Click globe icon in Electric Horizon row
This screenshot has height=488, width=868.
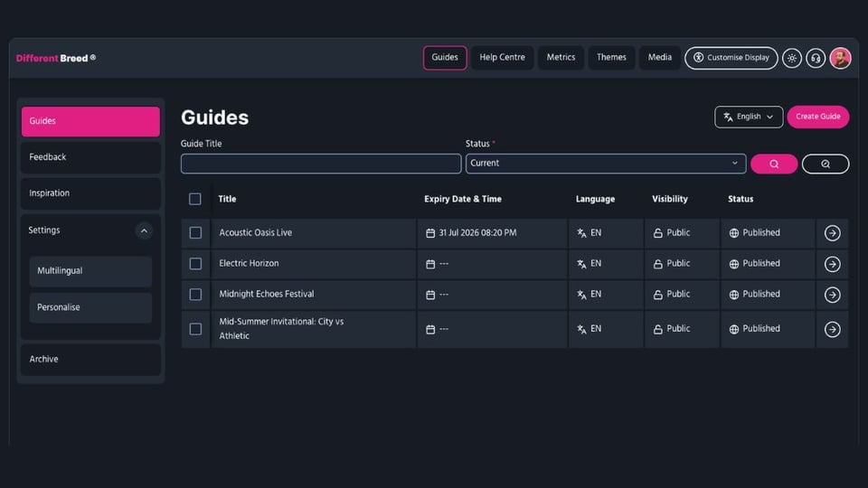click(734, 264)
